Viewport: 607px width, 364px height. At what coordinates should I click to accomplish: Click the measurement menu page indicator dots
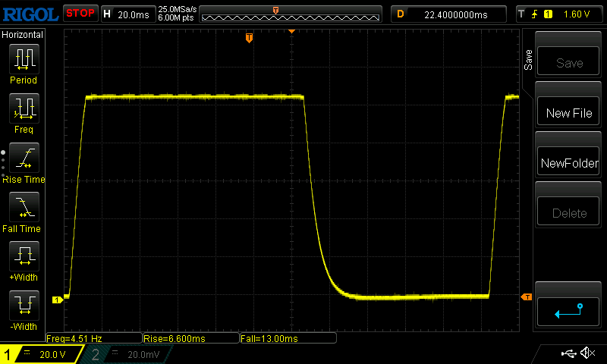3,164
